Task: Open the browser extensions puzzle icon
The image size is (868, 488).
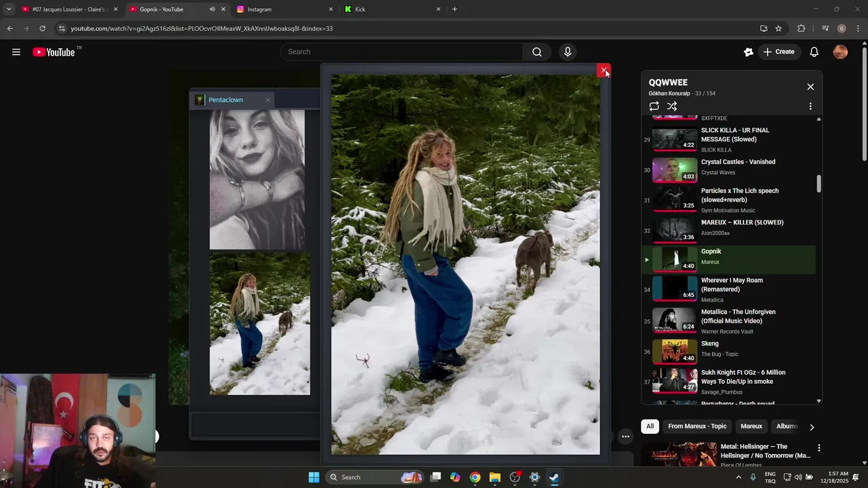Action: pos(802,28)
